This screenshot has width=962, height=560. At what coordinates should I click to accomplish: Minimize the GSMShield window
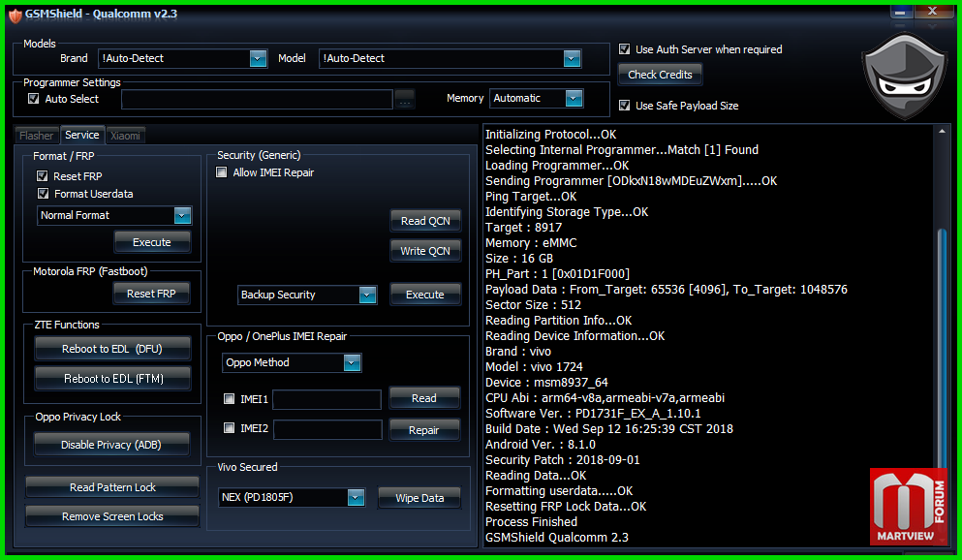point(901,12)
